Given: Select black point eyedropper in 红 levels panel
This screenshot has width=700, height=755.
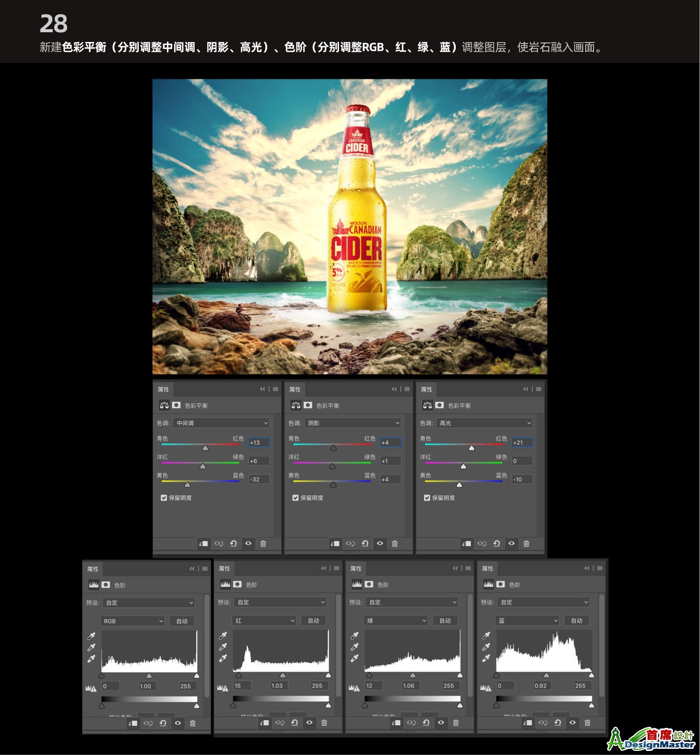Looking at the screenshot, I should pyautogui.click(x=223, y=636).
